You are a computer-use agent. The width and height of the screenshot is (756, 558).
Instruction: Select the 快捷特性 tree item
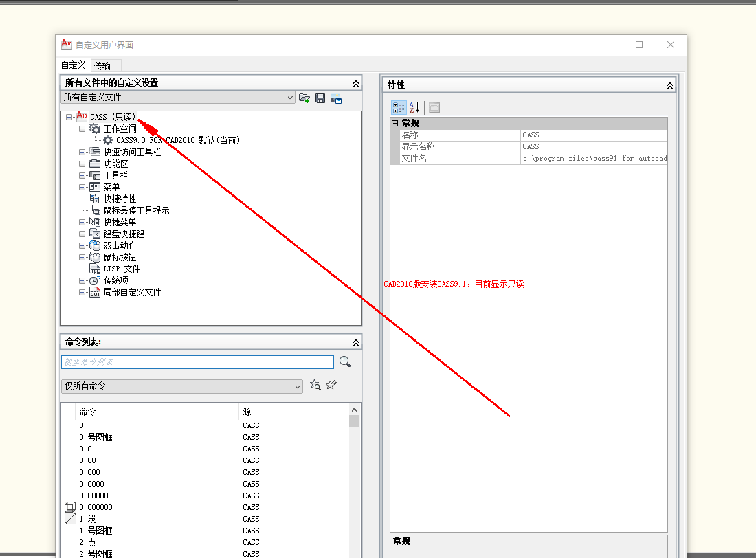(x=120, y=199)
